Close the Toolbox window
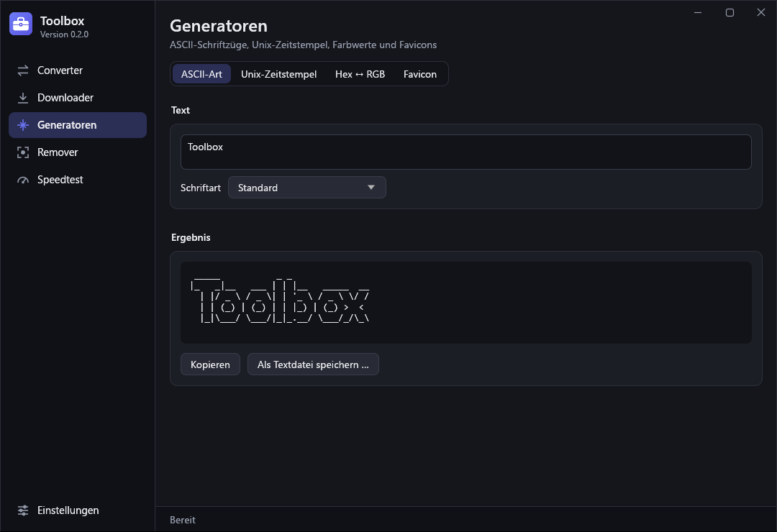Screen dimensions: 777x532 click(761, 12)
